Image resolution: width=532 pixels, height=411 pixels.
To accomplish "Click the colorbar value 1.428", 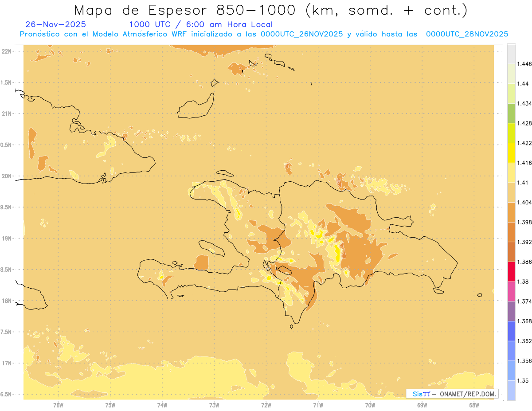I will click(x=525, y=123).
